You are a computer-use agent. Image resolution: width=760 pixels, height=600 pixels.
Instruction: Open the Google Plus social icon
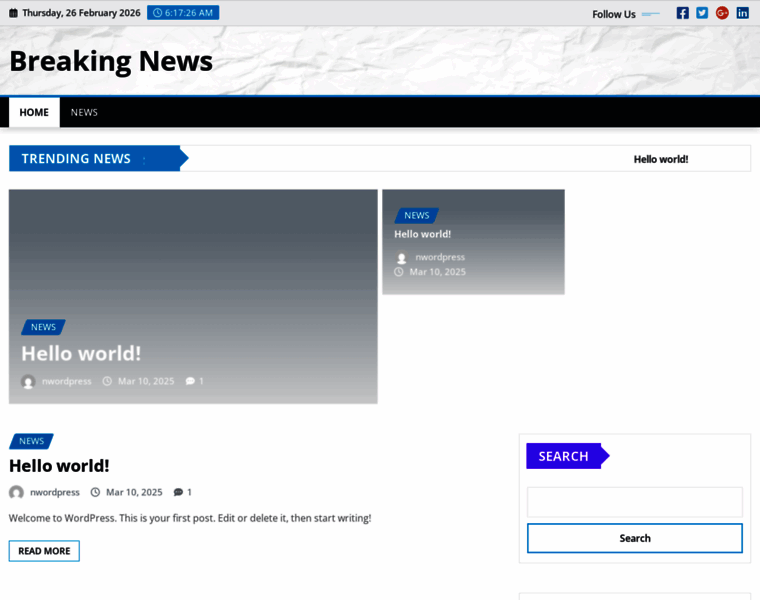click(x=722, y=13)
